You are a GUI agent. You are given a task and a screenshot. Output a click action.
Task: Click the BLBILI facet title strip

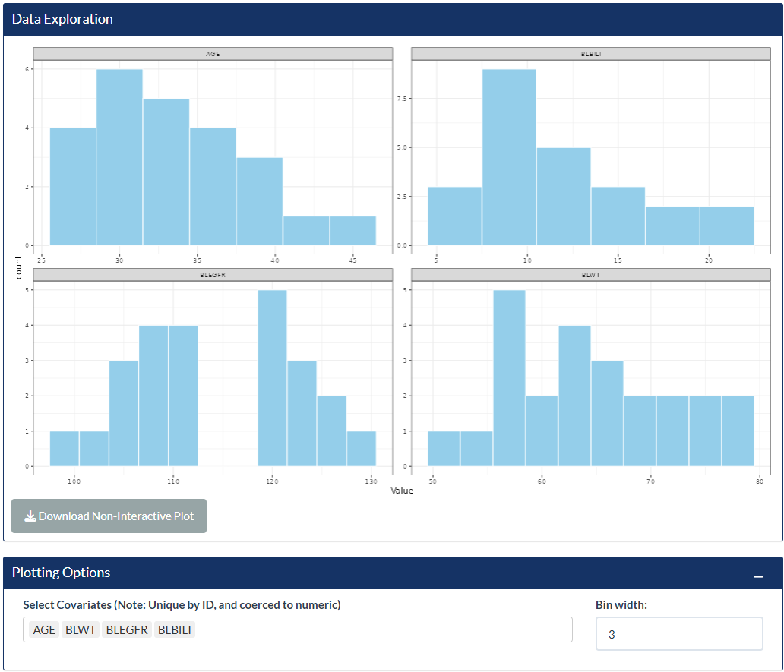pos(590,54)
